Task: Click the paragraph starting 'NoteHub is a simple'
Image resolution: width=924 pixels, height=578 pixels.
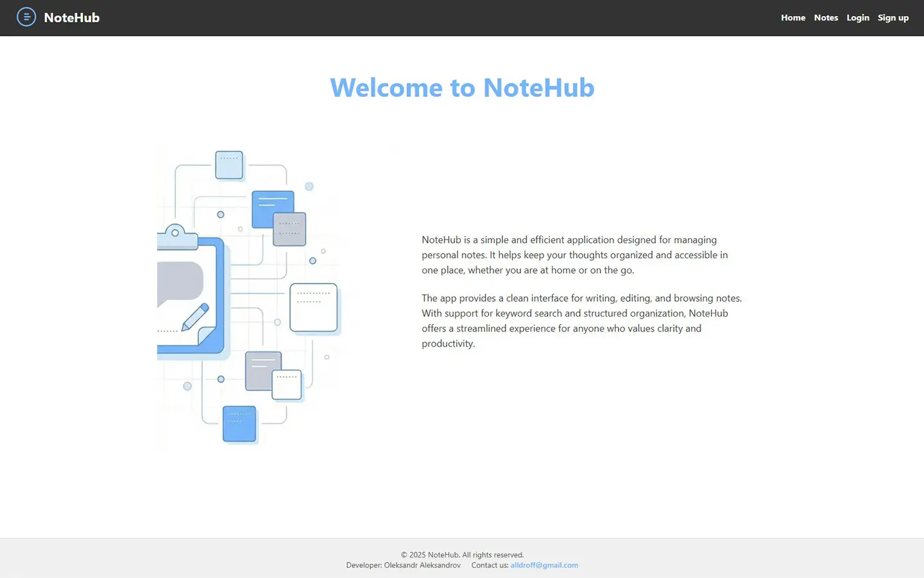Action: click(x=574, y=255)
